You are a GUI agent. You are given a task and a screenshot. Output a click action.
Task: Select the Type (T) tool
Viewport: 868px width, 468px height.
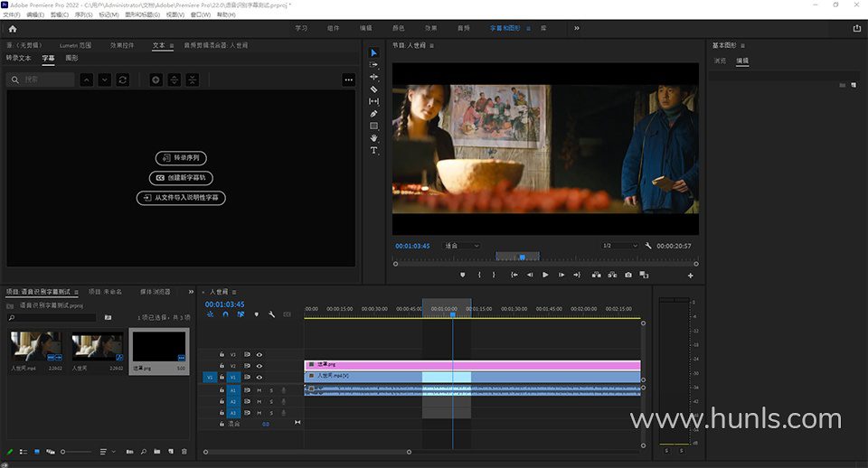pos(373,151)
